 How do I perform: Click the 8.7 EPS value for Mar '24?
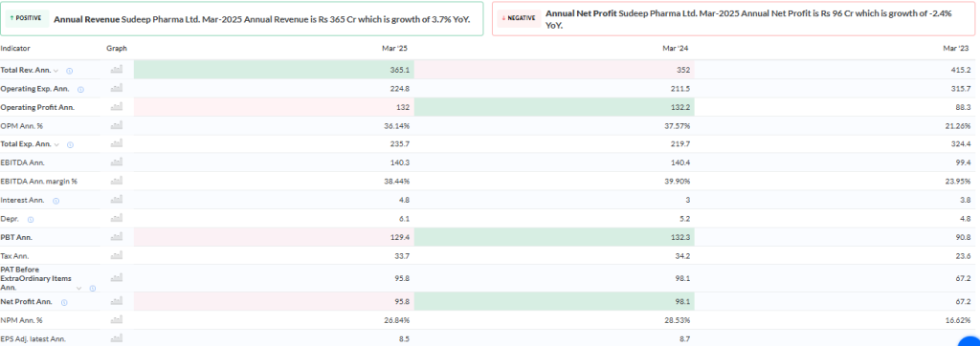684,339
